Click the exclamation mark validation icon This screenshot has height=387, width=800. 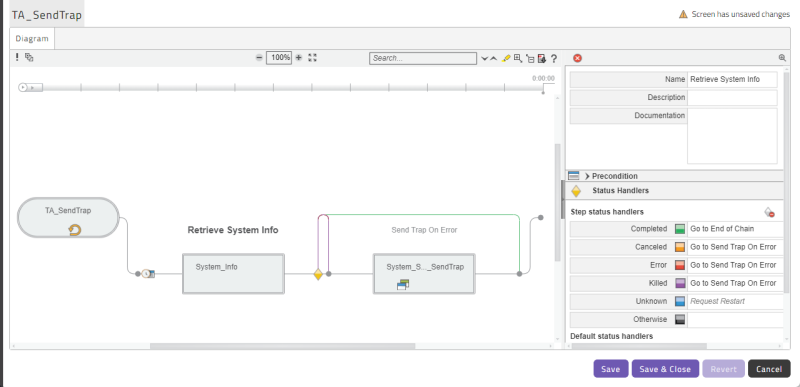point(17,57)
